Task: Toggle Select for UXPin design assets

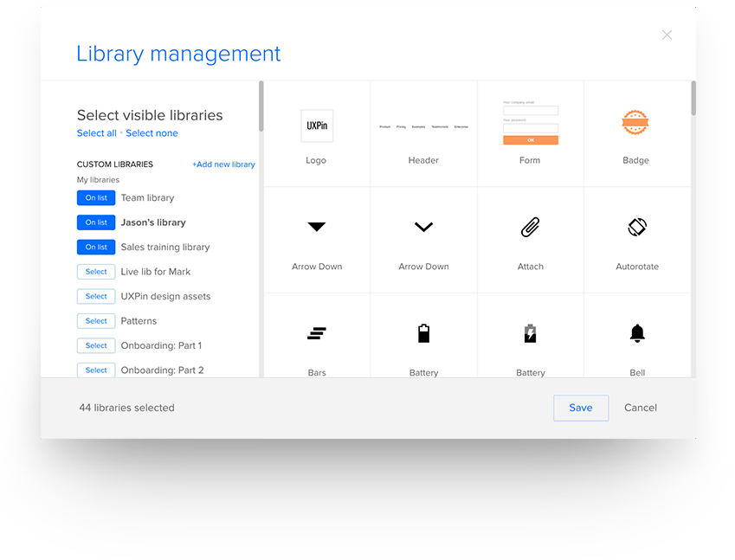Action: [96, 296]
